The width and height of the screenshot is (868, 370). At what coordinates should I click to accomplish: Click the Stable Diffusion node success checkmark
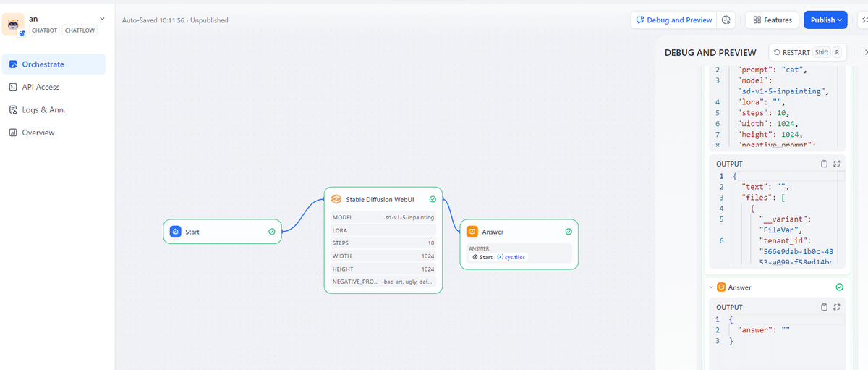(433, 199)
